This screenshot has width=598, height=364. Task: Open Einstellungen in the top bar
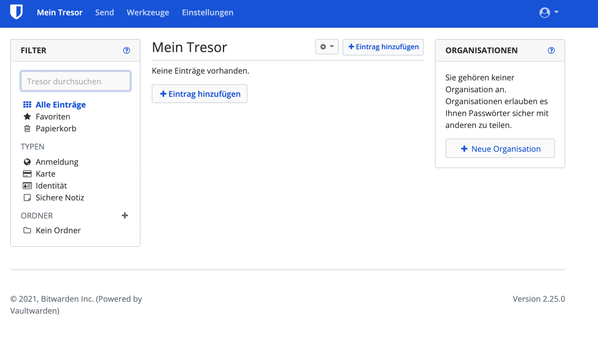pos(207,13)
